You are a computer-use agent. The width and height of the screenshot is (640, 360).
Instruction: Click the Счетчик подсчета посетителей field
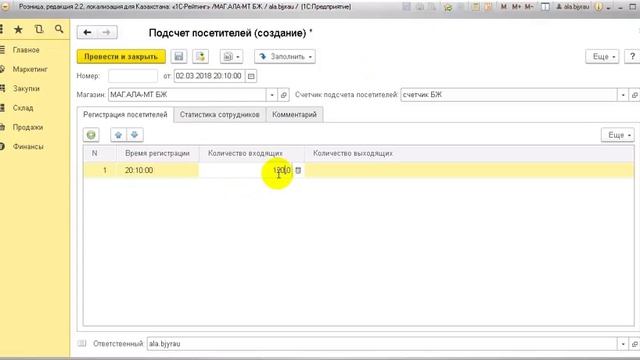(x=509, y=95)
